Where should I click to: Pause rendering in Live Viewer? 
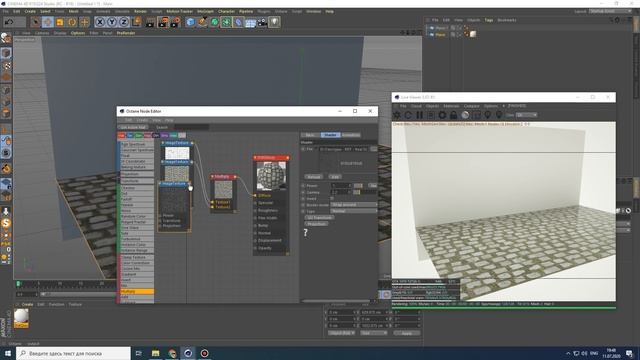point(419,115)
